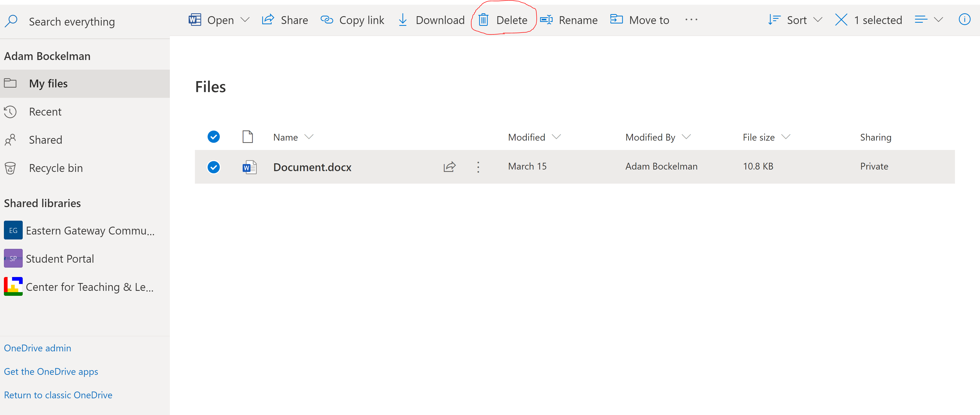Click the Delete trash can icon
The image size is (980, 415).
tap(483, 20)
